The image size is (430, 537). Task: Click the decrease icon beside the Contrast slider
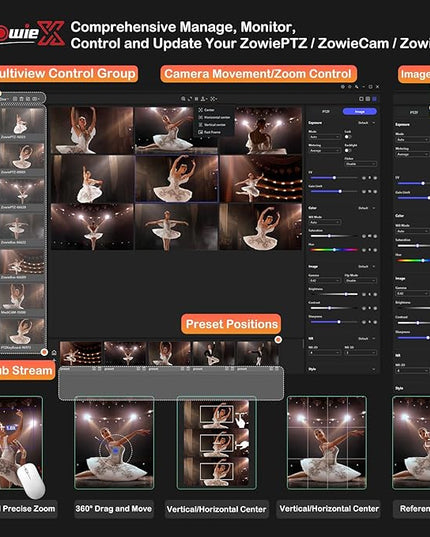(x=364, y=308)
